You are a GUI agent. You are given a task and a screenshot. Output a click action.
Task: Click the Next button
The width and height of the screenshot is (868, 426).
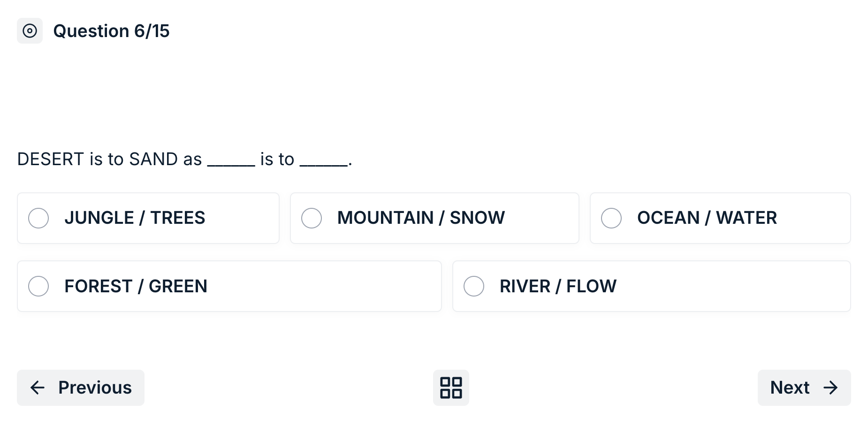[804, 388]
